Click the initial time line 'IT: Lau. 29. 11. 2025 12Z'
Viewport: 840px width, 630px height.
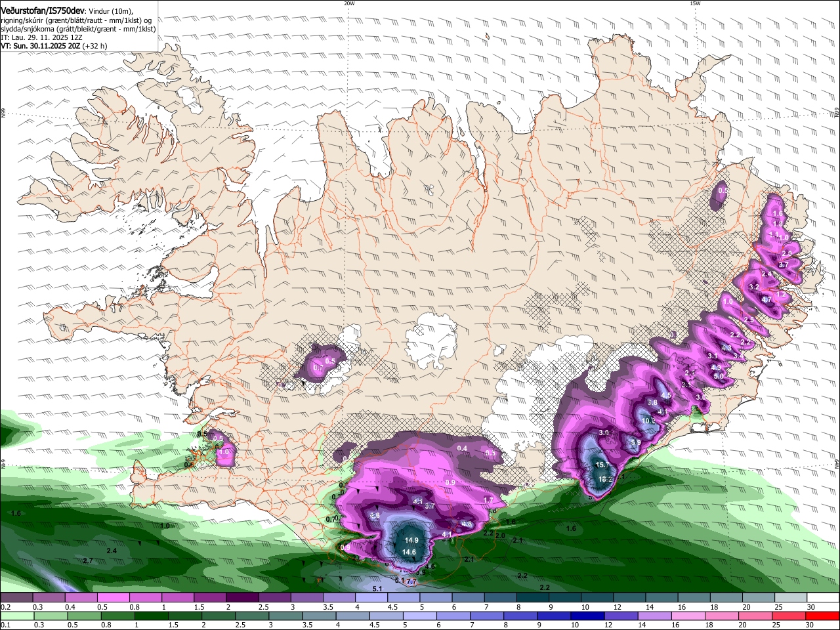click(41, 37)
